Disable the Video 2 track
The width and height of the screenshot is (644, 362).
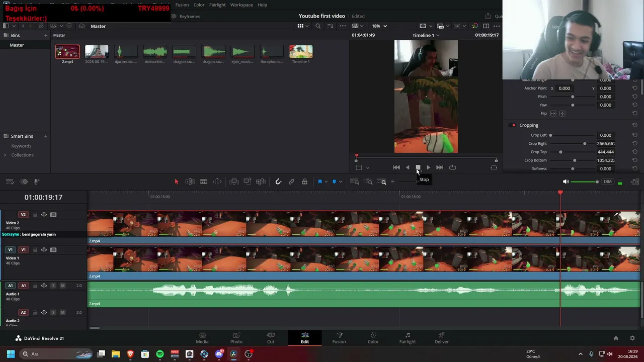(53, 215)
